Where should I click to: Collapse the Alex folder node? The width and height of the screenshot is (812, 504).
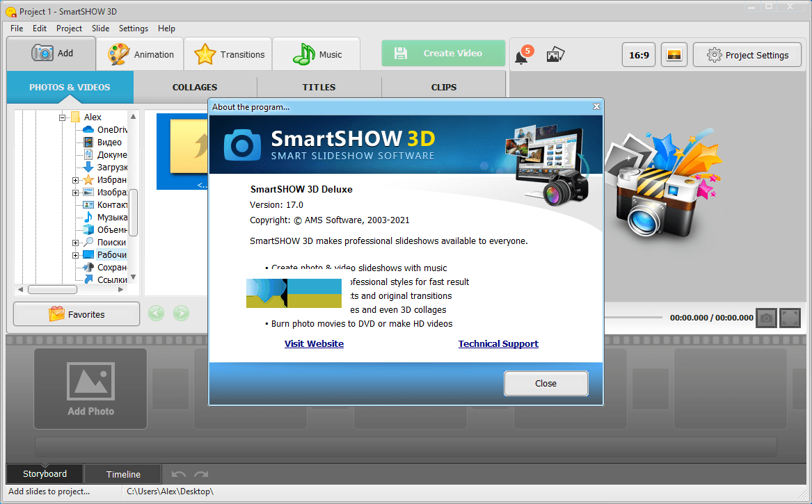pos(62,117)
